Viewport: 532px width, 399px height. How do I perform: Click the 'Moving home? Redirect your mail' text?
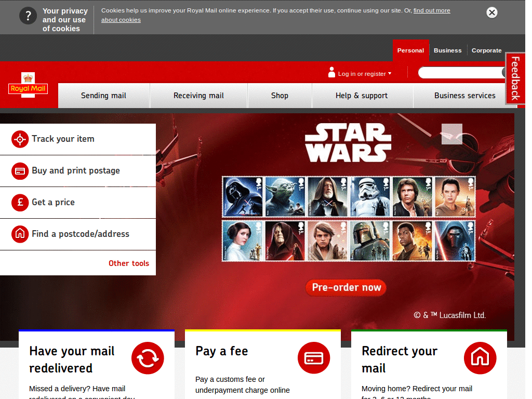point(417,389)
